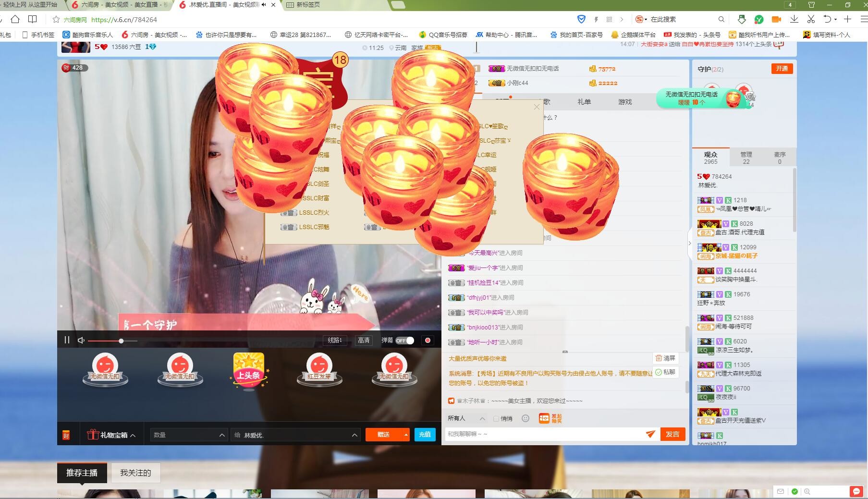Go to browser home page icon

point(15,19)
